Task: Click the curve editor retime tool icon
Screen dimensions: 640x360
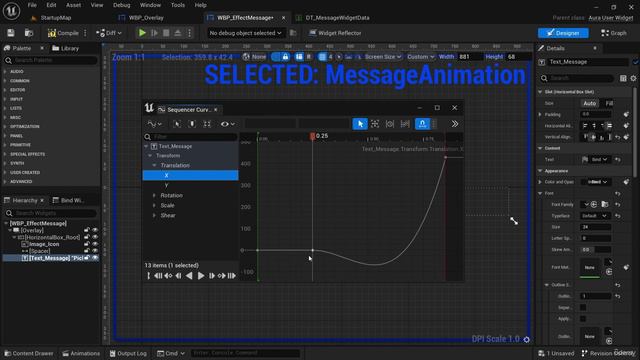Action: point(390,124)
